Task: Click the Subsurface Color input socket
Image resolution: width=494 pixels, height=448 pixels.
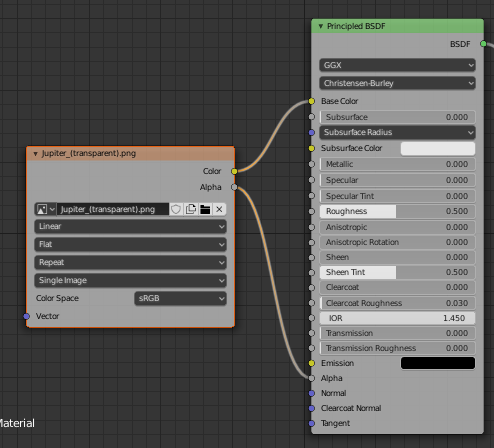Action: 311,148
